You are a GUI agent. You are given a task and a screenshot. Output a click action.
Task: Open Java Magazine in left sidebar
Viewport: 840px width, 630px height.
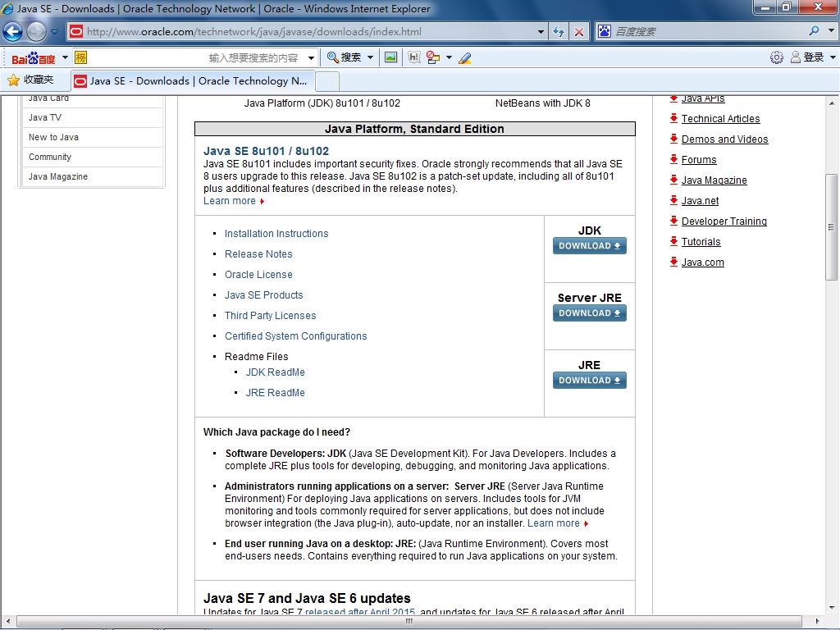(58, 177)
